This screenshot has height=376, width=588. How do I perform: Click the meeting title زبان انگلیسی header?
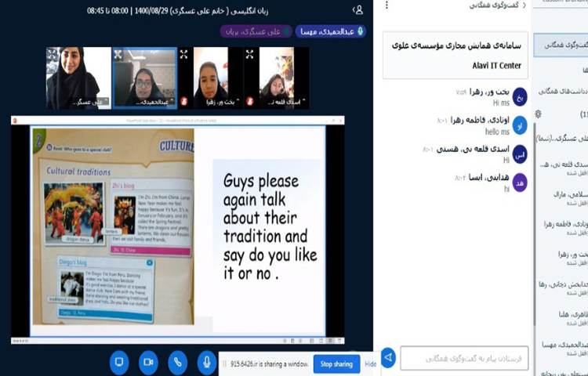click(178, 10)
